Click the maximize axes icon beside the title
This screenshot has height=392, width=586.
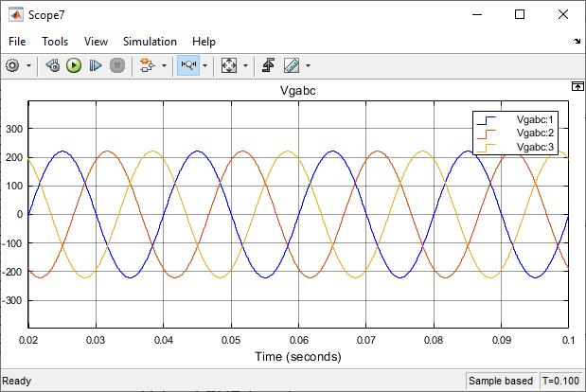577,86
